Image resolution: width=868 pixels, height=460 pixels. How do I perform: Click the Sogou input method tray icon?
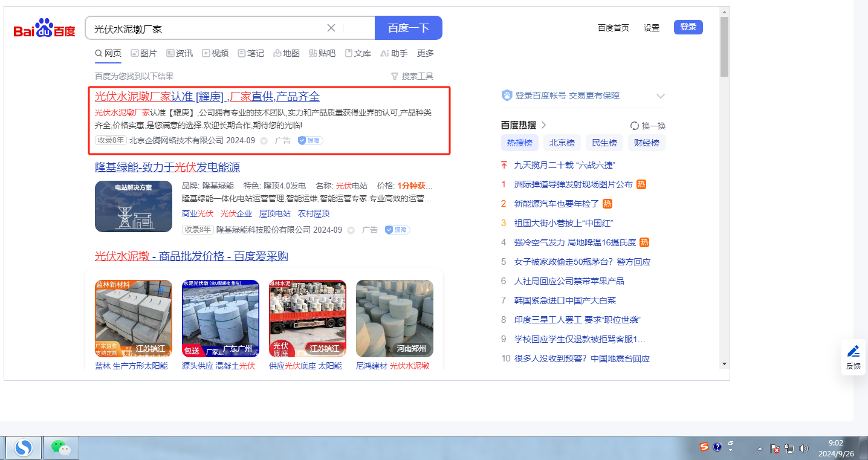click(x=704, y=447)
